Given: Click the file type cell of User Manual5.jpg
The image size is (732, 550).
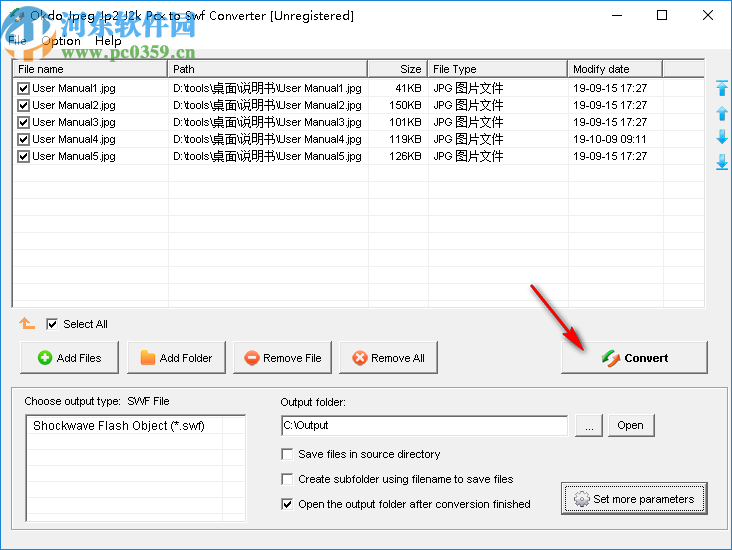Looking at the screenshot, I should [x=468, y=156].
